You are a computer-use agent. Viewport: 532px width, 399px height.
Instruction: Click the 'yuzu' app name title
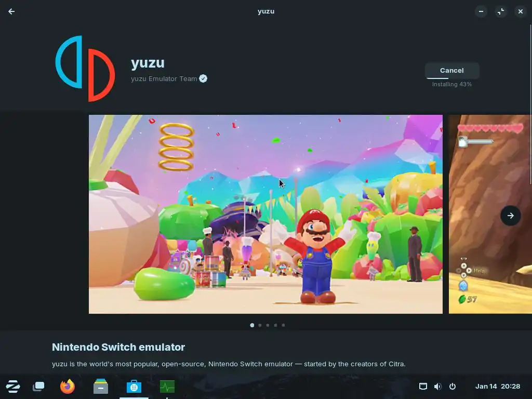[148, 63]
